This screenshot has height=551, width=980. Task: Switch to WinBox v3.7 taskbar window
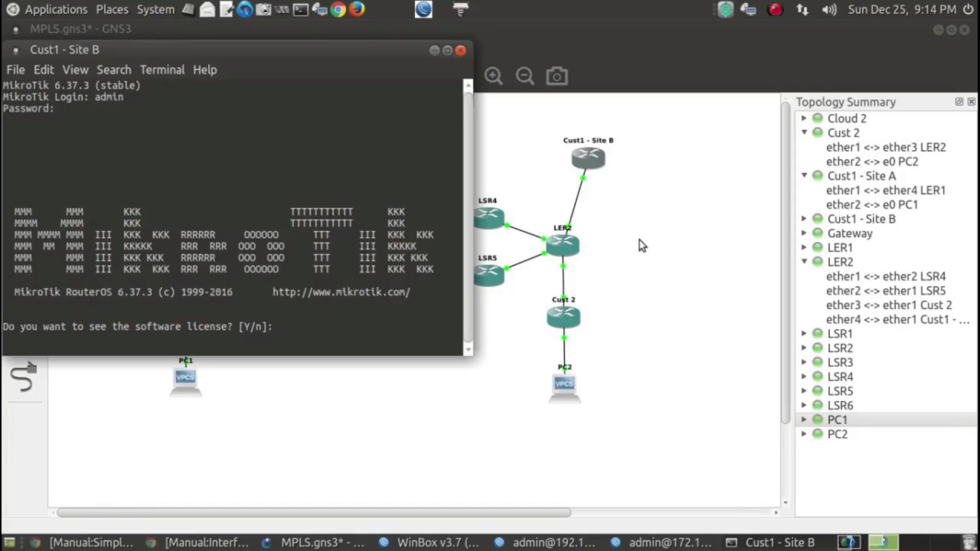(429, 543)
